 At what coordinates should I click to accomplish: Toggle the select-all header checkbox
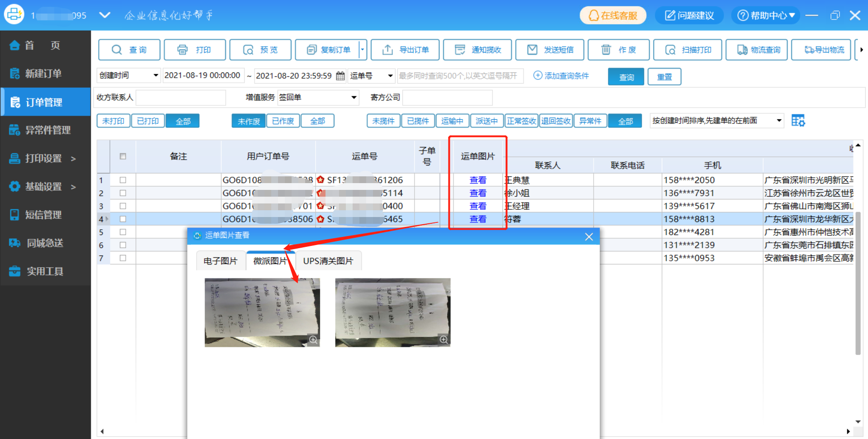[x=123, y=156]
